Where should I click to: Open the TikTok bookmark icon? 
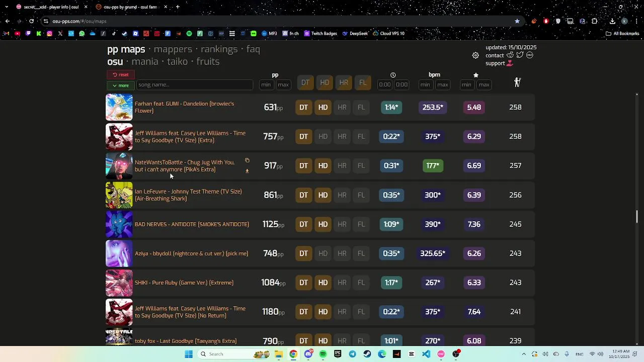(x=114, y=34)
